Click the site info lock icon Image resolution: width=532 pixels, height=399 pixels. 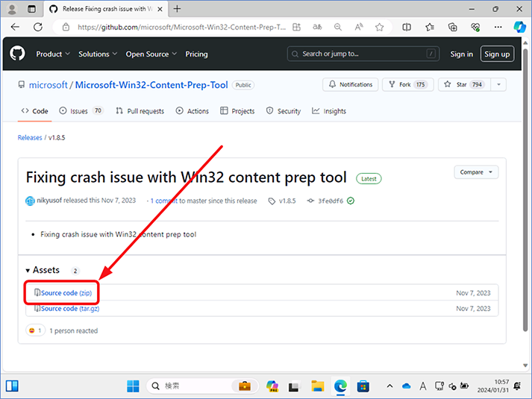click(x=66, y=27)
